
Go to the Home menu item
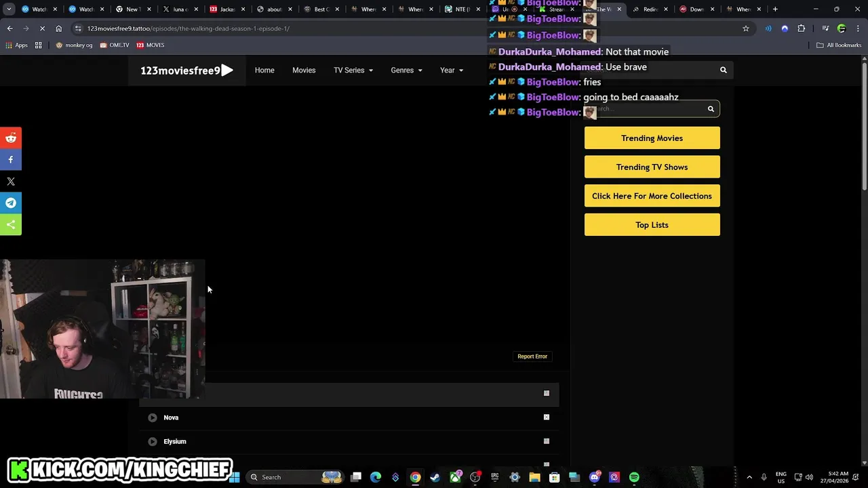coord(264,70)
